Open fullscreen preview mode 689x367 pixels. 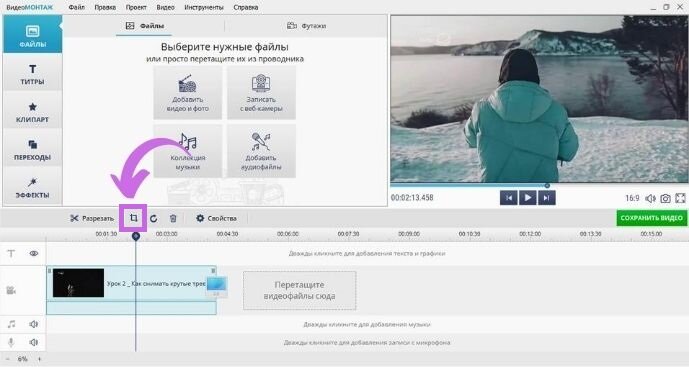point(680,198)
